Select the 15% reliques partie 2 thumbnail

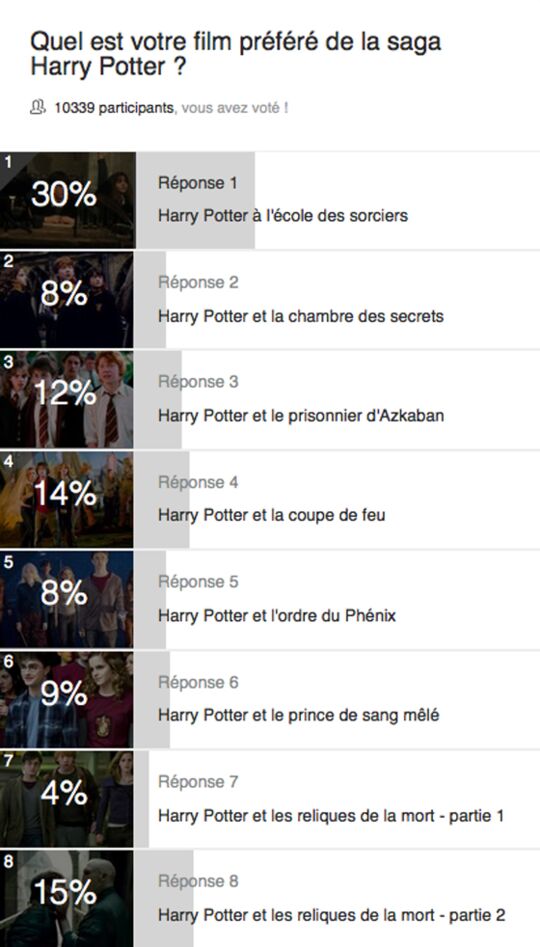coord(67,899)
